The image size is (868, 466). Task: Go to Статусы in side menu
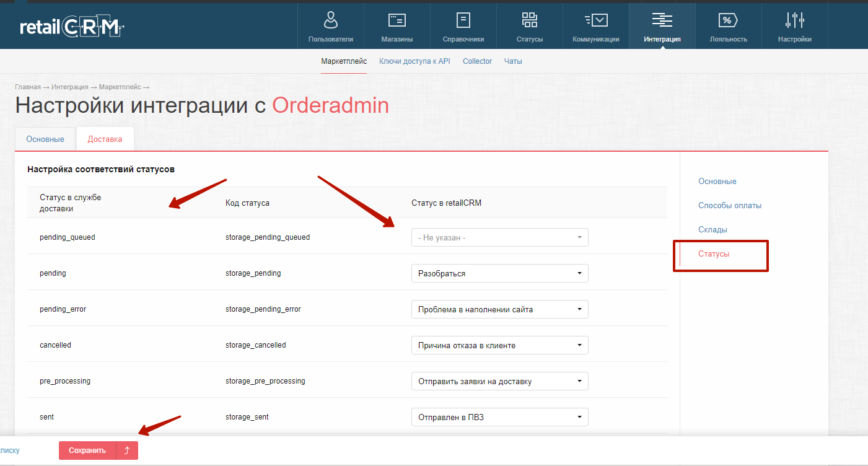point(714,254)
